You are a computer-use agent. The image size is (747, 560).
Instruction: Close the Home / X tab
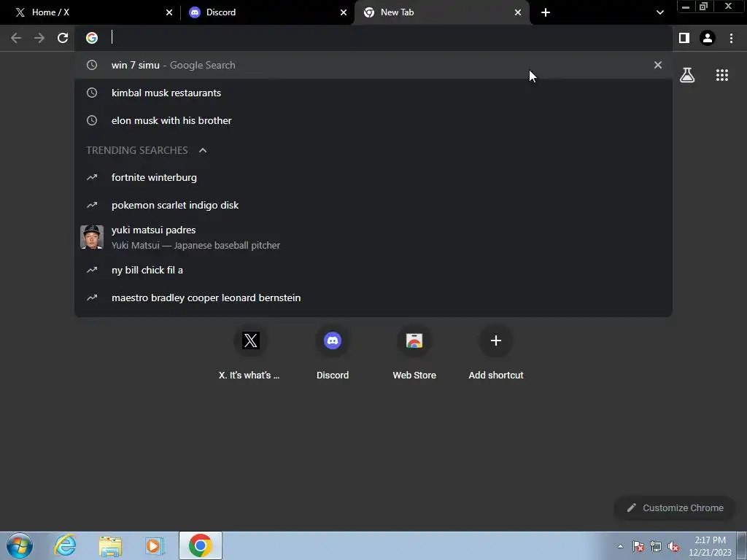click(x=169, y=12)
